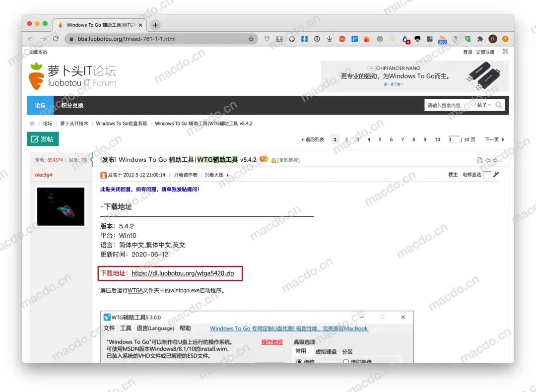Image resolution: width=536 pixels, height=392 pixels.
Task: Select the 论坛 navigation tab
Action: click(x=40, y=105)
